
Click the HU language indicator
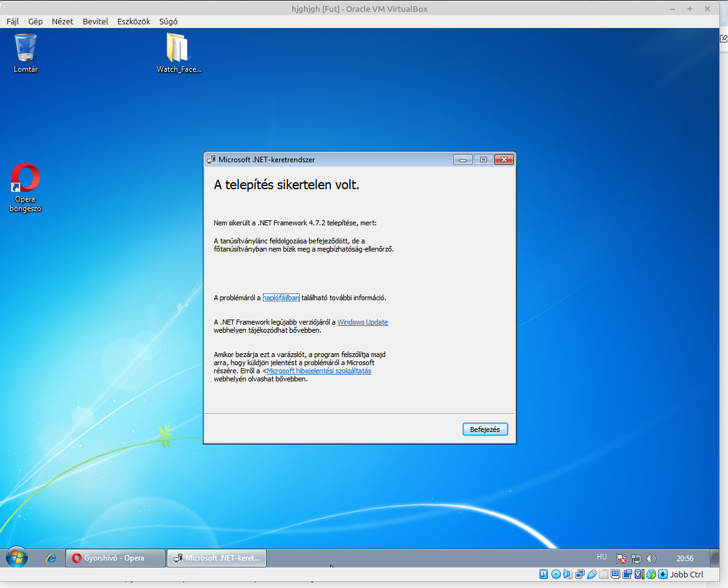pyautogui.click(x=602, y=557)
